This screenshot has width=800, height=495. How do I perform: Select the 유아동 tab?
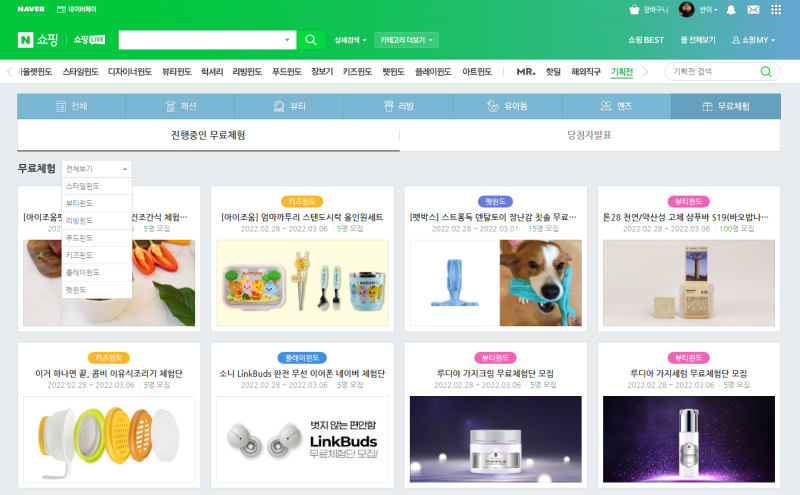click(x=508, y=106)
